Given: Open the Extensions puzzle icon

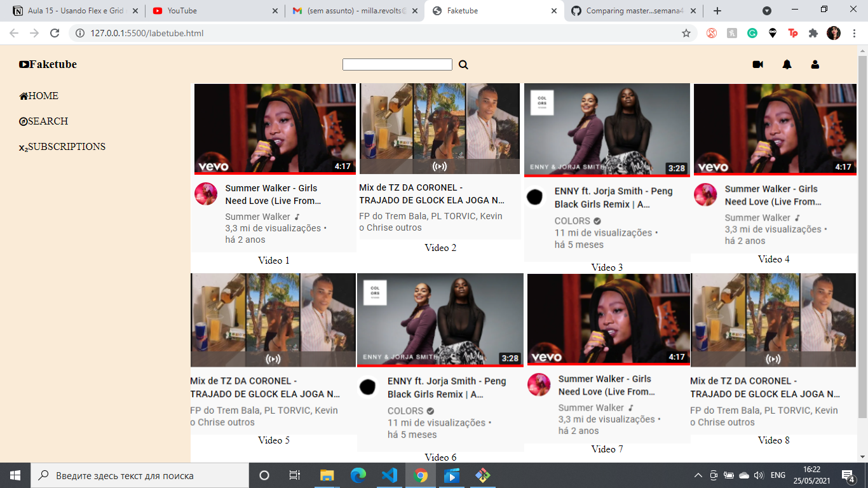Looking at the screenshot, I should point(813,33).
